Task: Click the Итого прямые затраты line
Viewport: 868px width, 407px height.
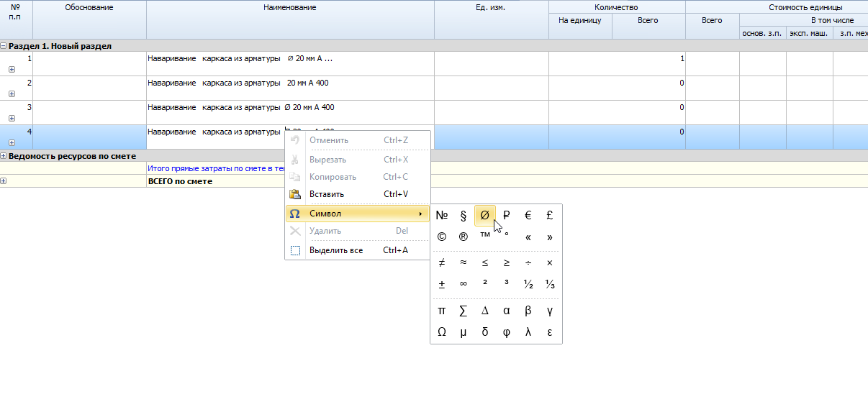Action: point(217,168)
